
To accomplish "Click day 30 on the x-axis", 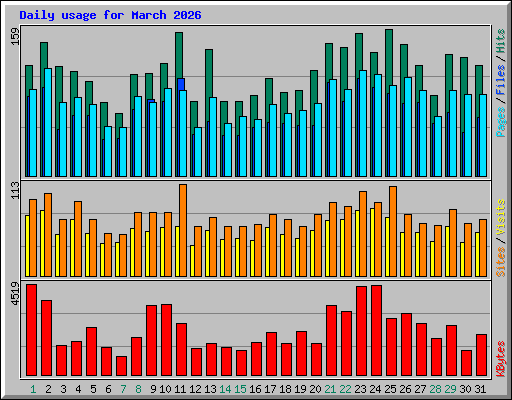I will (465, 389).
